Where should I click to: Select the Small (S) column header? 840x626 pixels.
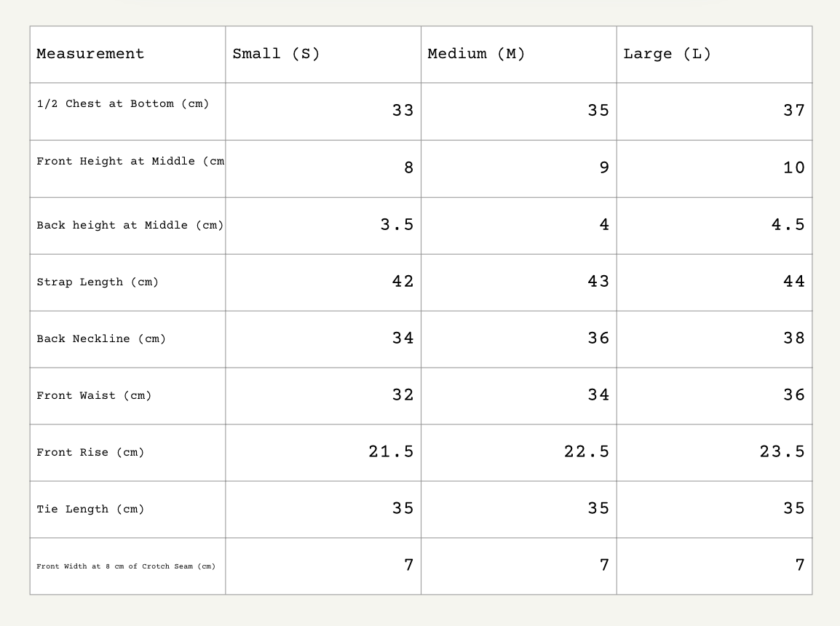click(x=276, y=54)
